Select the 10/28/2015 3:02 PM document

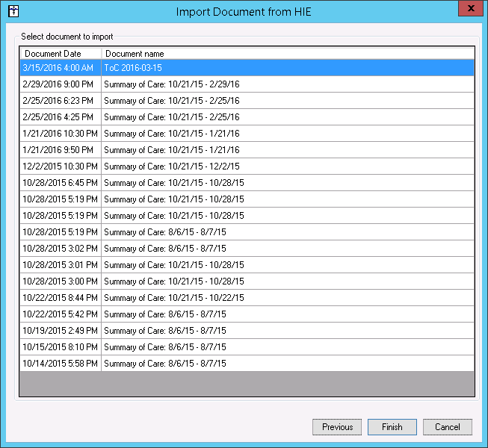point(247,249)
